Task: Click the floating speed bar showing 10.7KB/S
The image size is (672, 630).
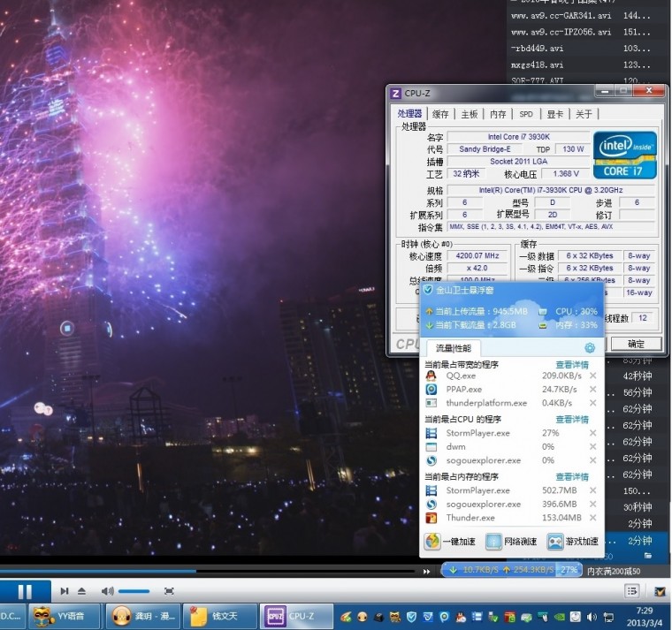Action: pyautogui.click(x=511, y=570)
